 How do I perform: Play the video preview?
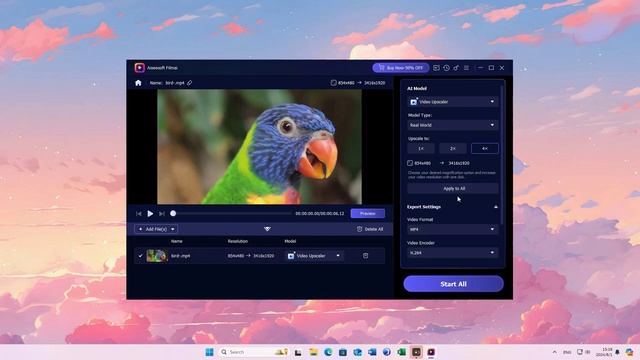point(150,213)
